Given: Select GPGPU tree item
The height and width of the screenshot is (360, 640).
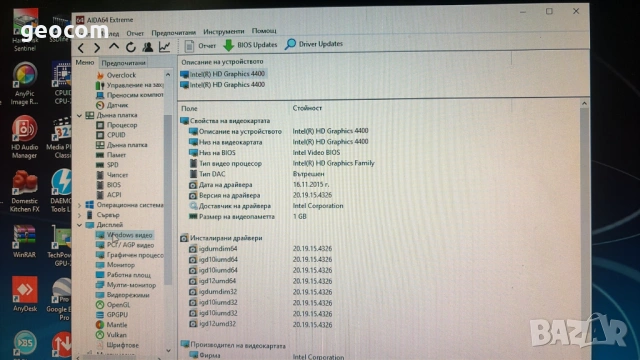Looking at the screenshot, I should pyautogui.click(x=112, y=315).
